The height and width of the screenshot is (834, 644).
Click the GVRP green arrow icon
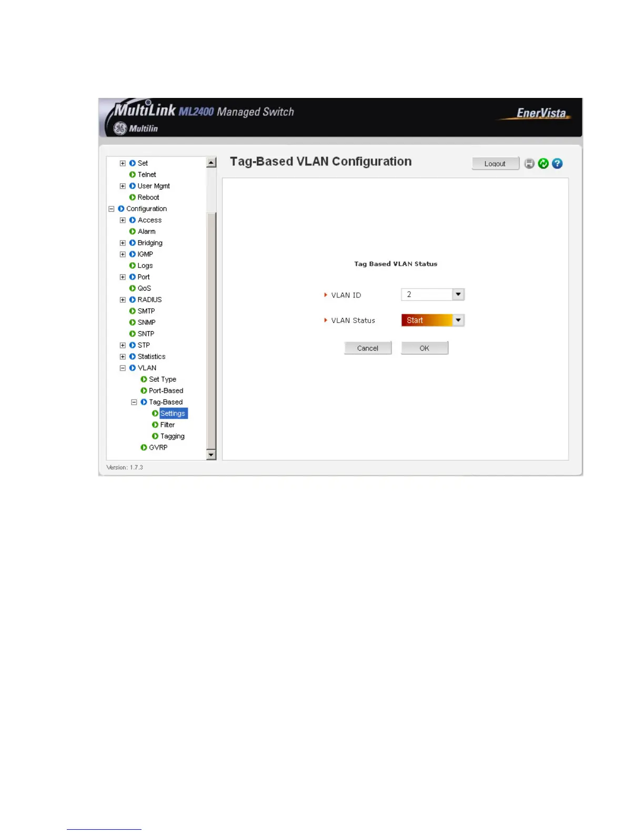pos(144,448)
